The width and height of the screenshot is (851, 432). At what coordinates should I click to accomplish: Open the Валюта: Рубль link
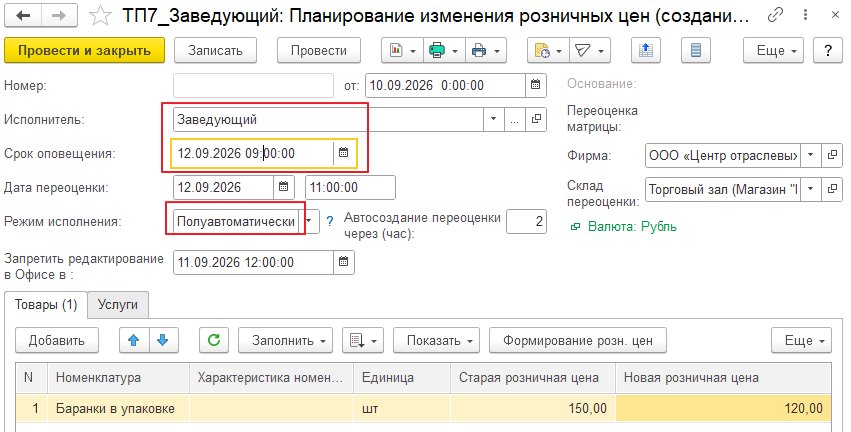[632, 226]
